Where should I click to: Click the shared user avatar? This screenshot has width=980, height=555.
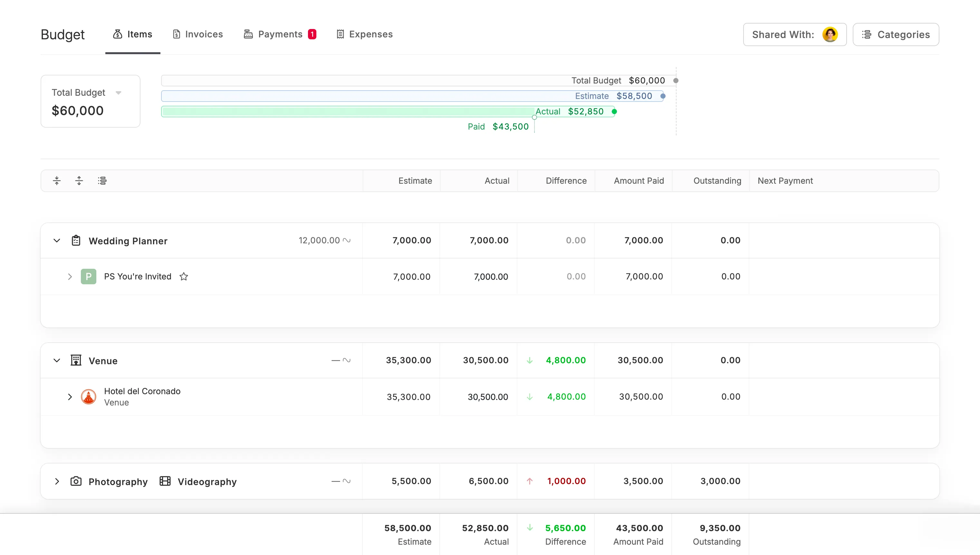(830, 35)
